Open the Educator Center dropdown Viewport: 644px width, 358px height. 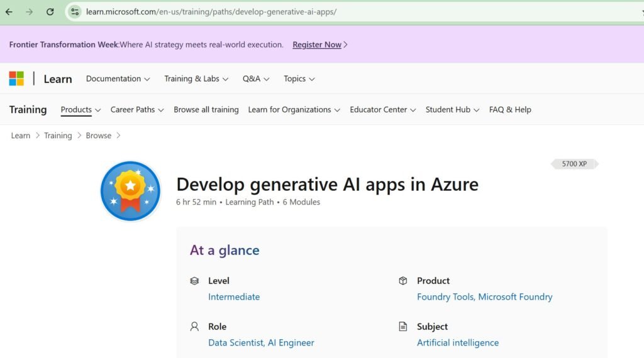[383, 109]
